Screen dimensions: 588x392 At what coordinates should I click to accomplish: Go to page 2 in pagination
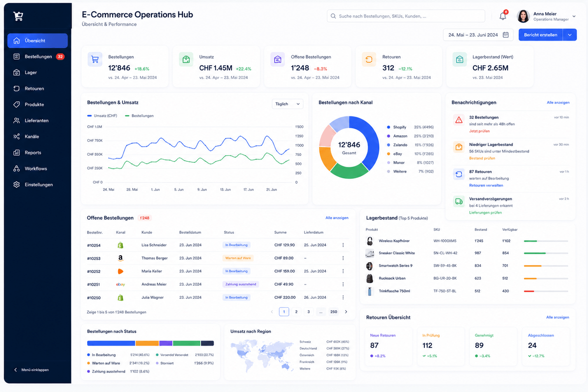[296, 312]
